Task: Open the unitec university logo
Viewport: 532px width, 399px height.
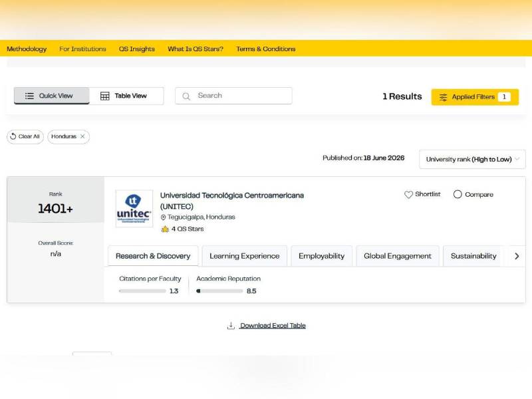Action: pyautogui.click(x=134, y=209)
